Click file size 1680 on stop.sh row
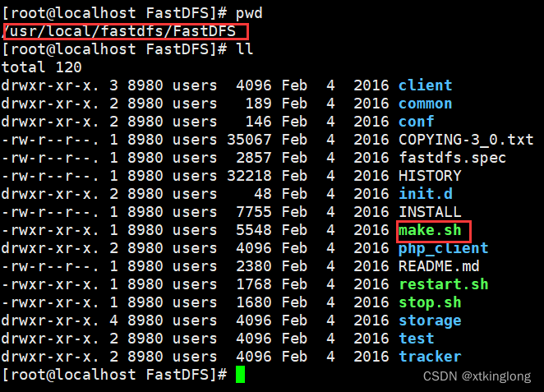This screenshot has height=392, width=544. coord(254,302)
